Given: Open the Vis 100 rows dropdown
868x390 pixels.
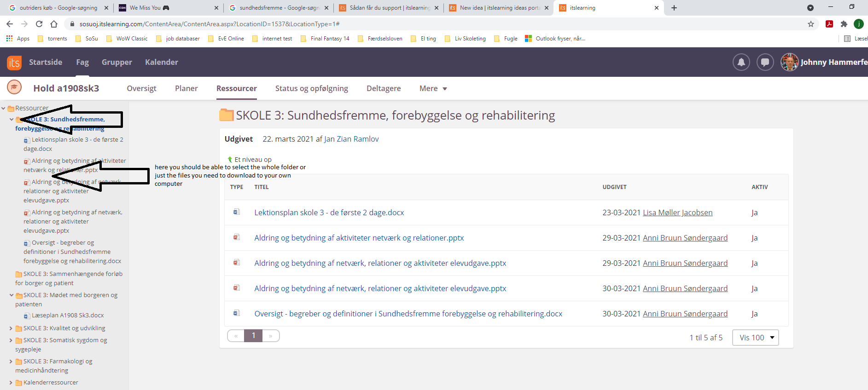Looking at the screenshot, I should pyautogui.click(x=755, y=338).
